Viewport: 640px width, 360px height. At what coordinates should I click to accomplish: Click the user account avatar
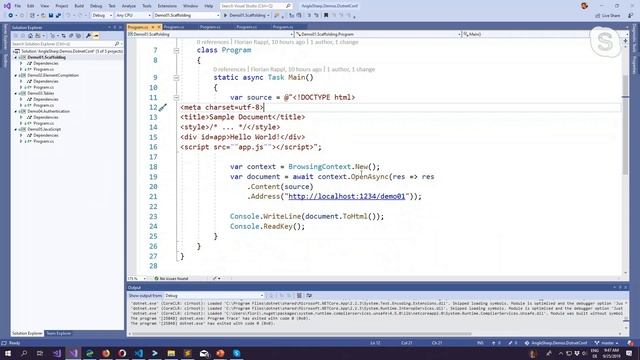(584, 6)
